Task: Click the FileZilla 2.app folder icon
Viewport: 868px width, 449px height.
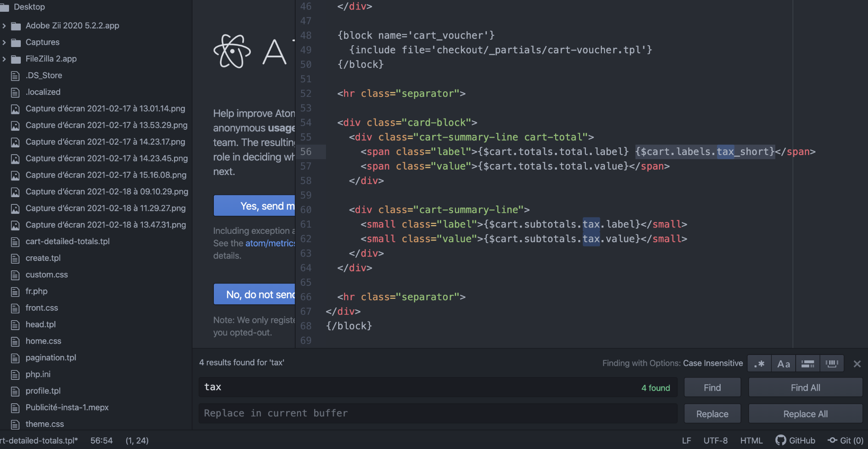Action: click(x=16, y=59)
